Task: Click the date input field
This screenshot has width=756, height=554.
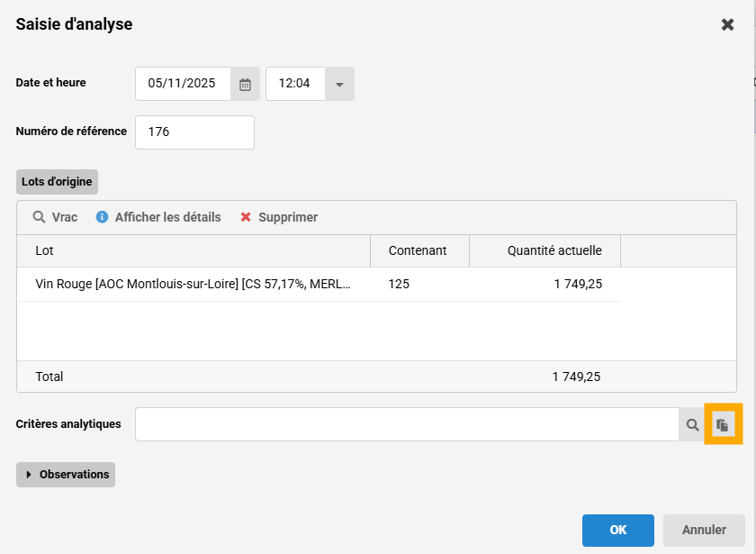Action: coord(183,84)
